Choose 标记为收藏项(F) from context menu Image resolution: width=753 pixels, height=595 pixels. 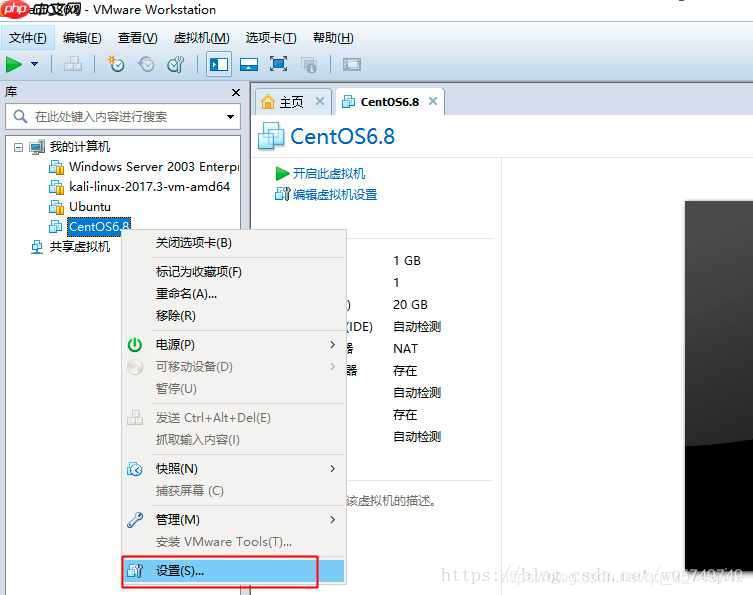click(x=234, y=272)
